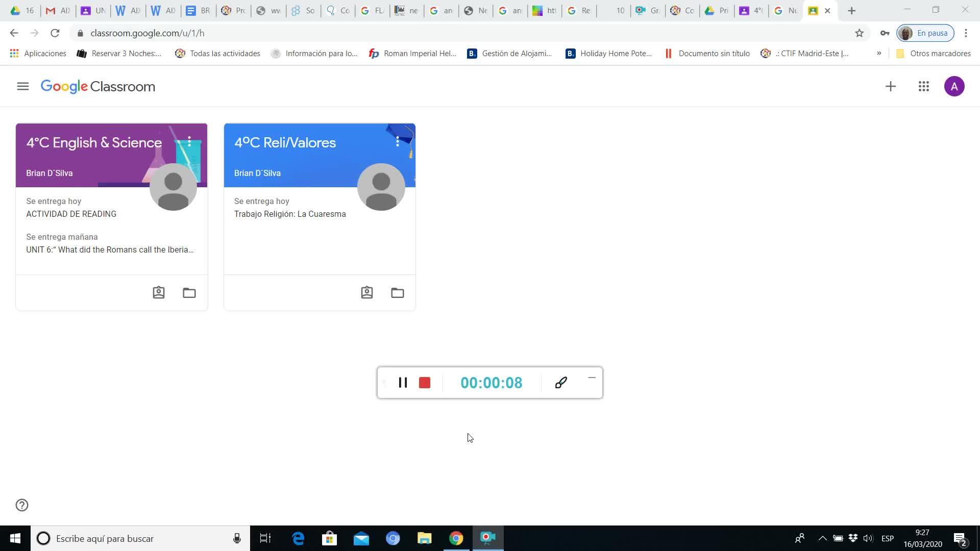Screen dimensions: 980x551
Task: Open the Classroom main hamburger menu
Action: click(x=22, y=86)
